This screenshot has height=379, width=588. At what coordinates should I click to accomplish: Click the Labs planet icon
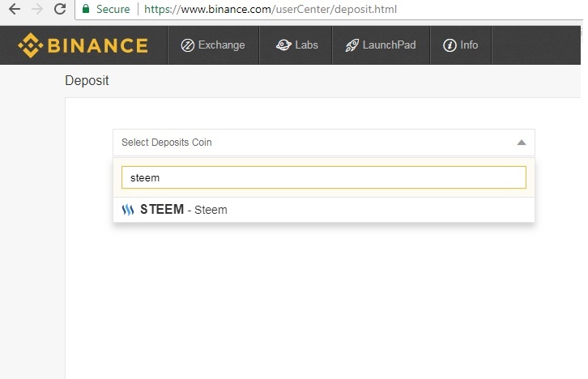283,45
